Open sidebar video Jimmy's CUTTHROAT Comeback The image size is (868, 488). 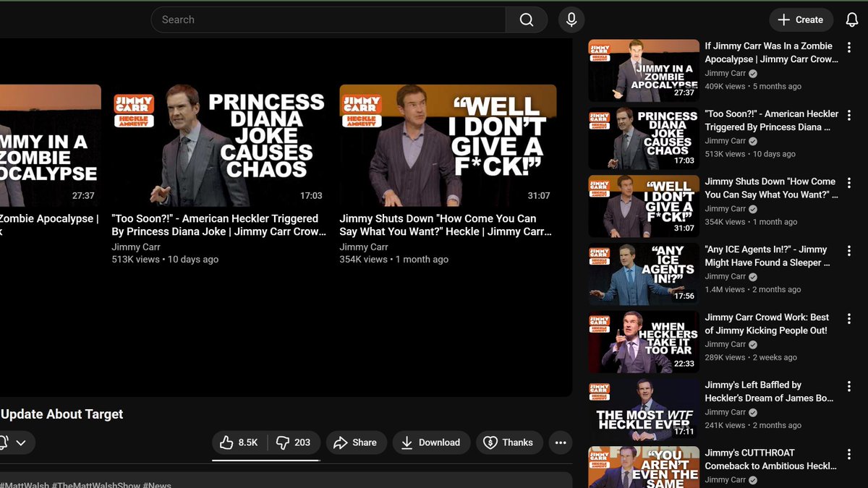771,459
